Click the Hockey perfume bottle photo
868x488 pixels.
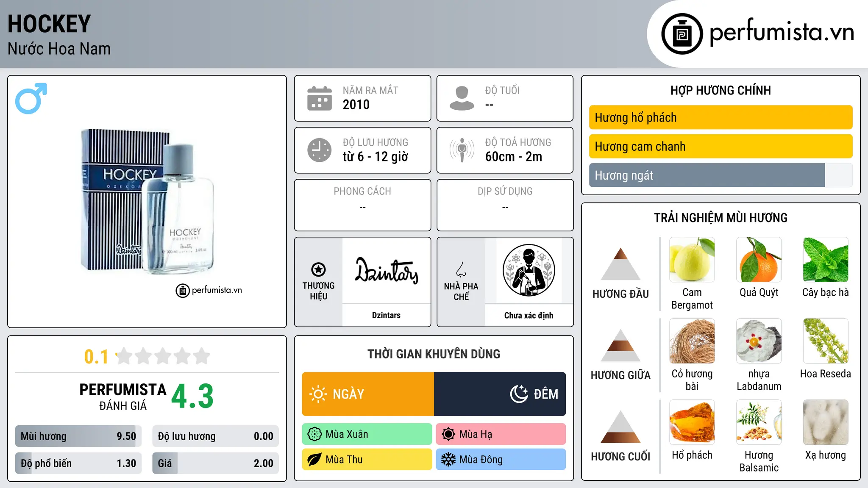(x=147, y=201)
